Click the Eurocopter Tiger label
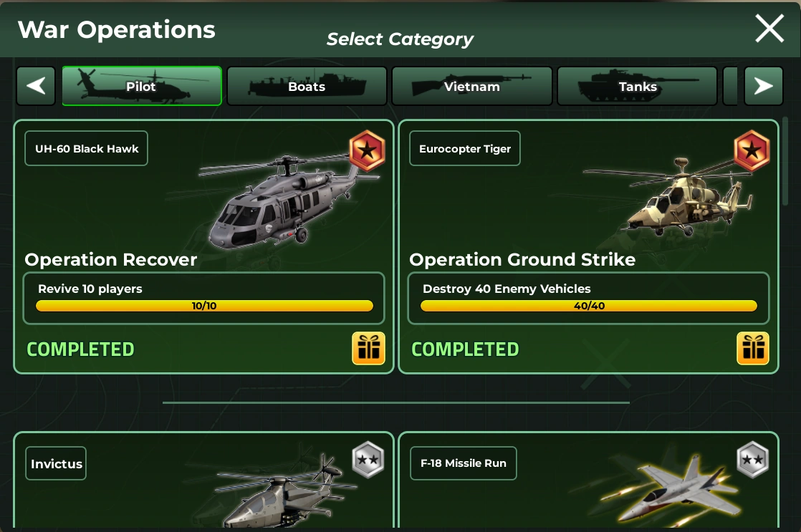 (465, 148)
